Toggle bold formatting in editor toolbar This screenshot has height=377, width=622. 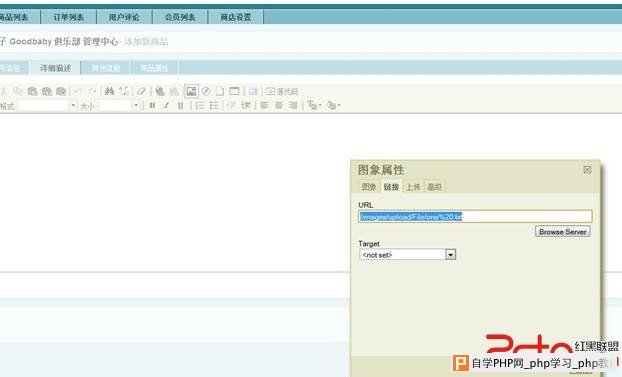152,106
